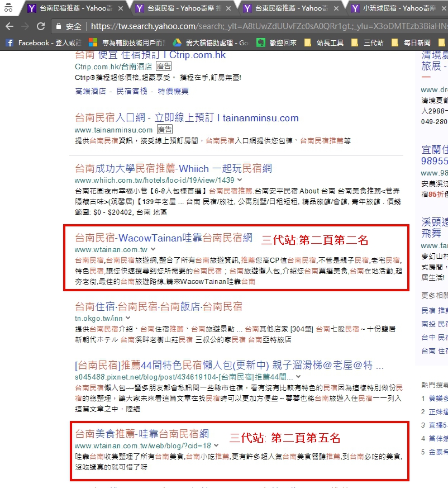This screenshot has width=448, height=488.
Task: Expand options arrow beside s045488.pixnet.net URL
Action: (298, 377)
